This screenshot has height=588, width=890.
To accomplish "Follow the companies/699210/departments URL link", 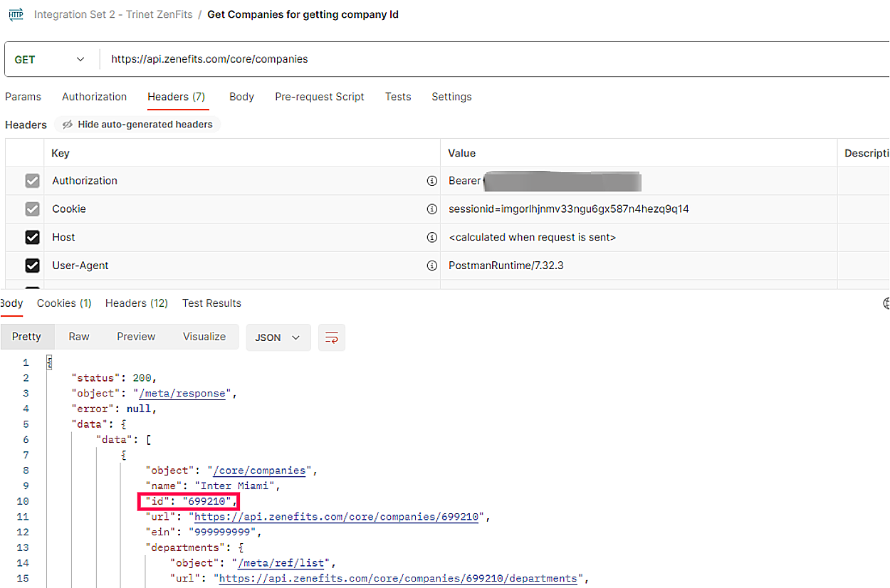I will (x=398, y=578).
